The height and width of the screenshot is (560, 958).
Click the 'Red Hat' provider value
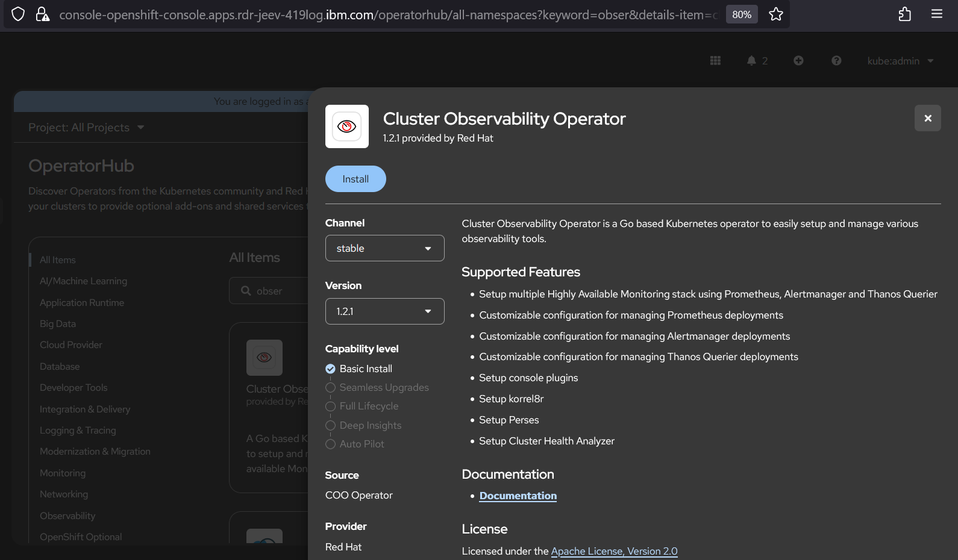(343, 547)
